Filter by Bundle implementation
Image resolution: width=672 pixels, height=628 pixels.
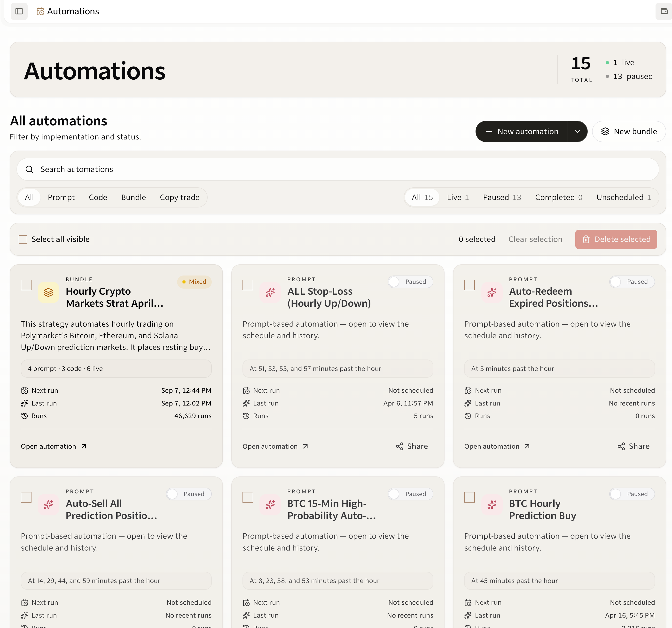pyautogui.click(x=133, y=197)
